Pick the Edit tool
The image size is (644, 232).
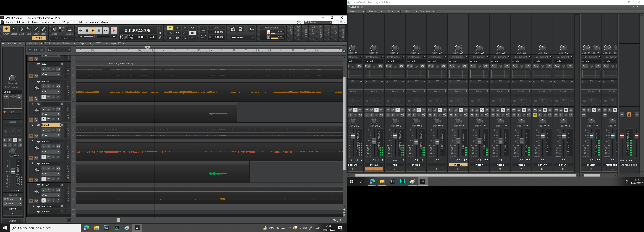tap(29, 29)
